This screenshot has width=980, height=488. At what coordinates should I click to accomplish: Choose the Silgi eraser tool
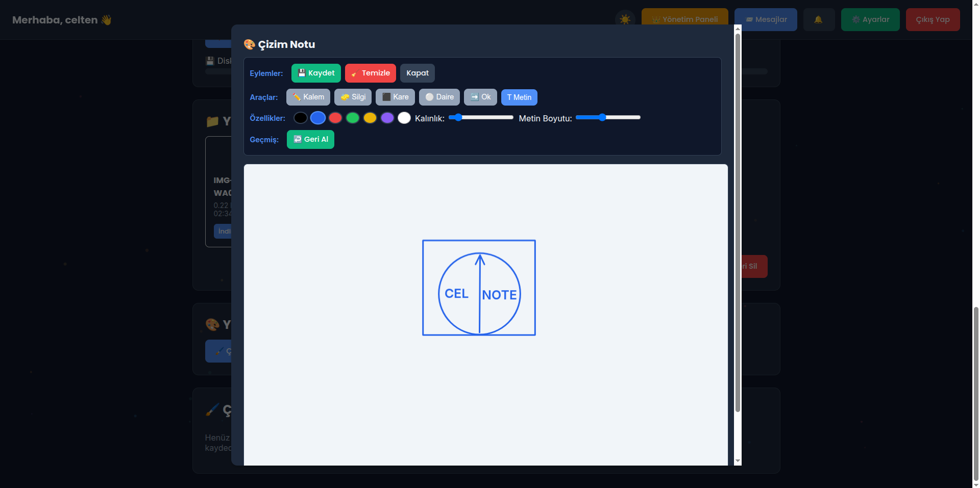pyautogui.click(x=353, y=97)
